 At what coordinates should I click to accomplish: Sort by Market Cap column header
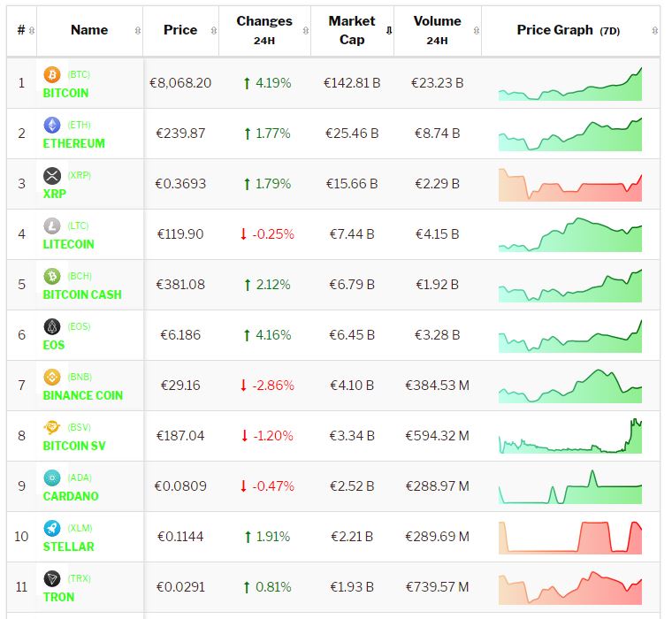[352, 30]
